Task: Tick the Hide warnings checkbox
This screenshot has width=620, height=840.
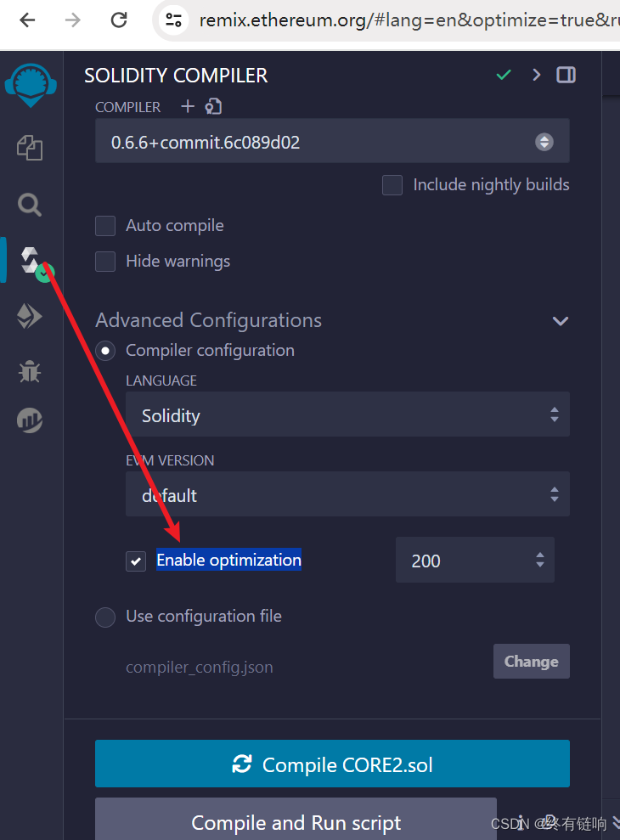Action: pyautogui.click(x=105, y=262)
